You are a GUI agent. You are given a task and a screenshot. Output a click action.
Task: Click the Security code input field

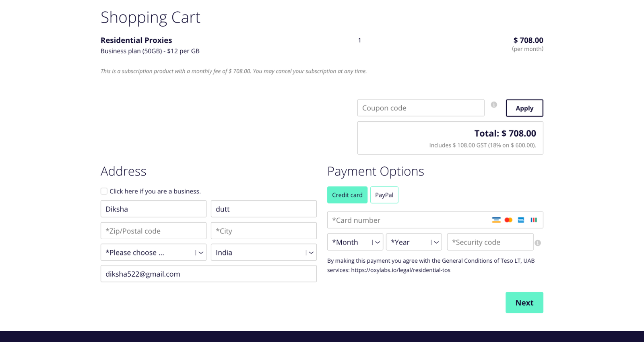tap(490, 242)
